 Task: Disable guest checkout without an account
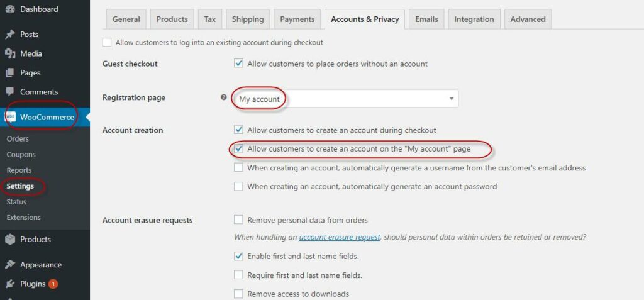point(238,64)
